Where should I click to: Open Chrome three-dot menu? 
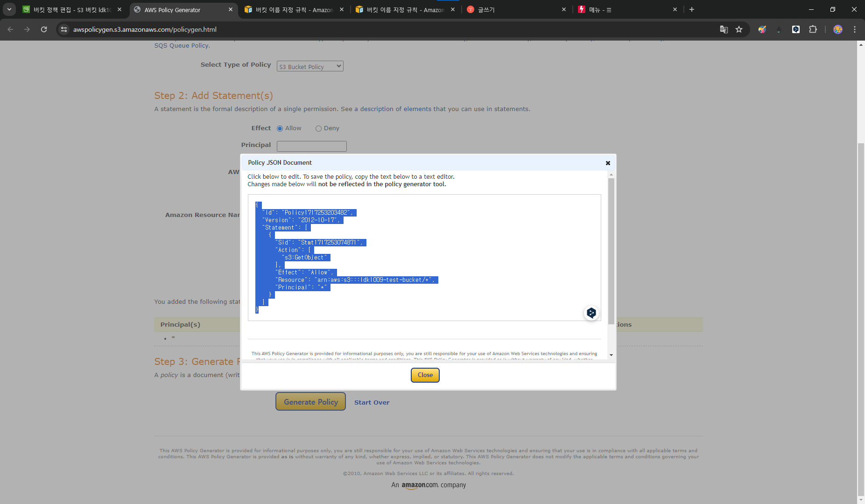click(x=855, y=29)
